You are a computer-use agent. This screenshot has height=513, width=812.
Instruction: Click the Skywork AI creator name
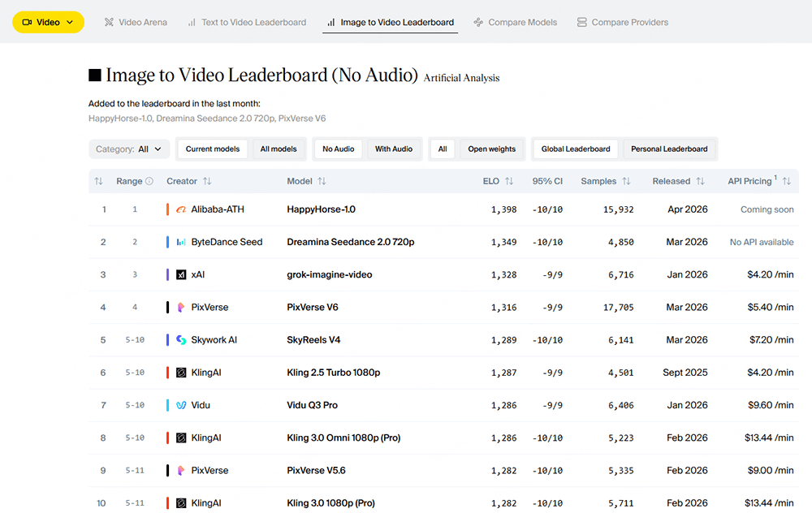pos(214,340)
